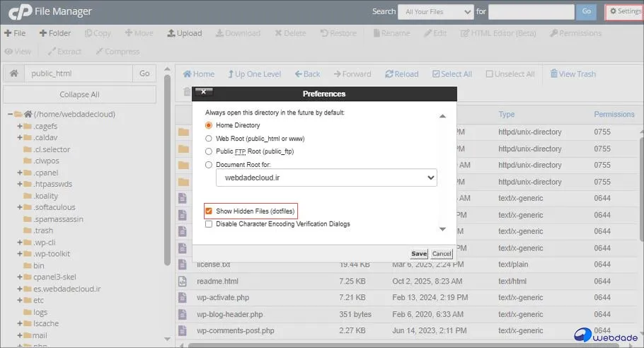The height and width of the screenshot is (348, 644).
Task: Click the Upload toolbar icon
Action: pyautogui.click(x=185, y=33)
